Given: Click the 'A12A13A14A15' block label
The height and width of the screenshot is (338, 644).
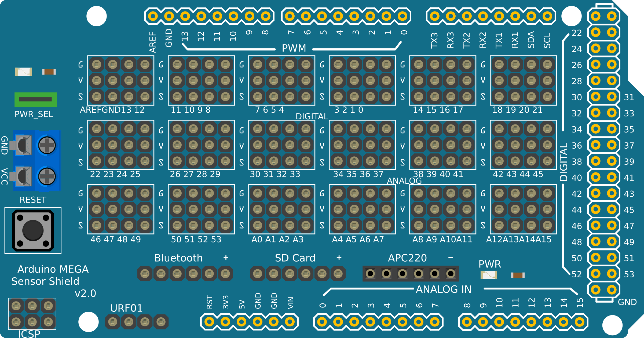Looking at the screenshot, I should point(519,239).
